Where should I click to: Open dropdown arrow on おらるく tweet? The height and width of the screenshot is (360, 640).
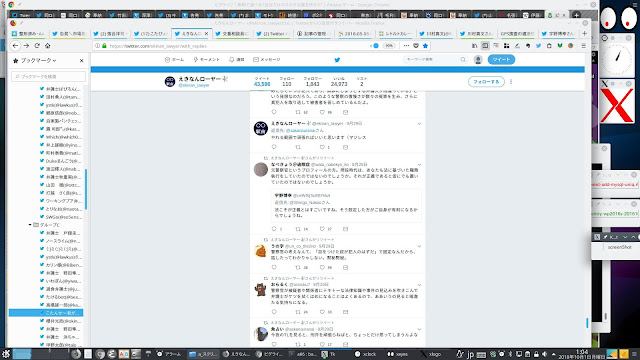tap(419, 285)
